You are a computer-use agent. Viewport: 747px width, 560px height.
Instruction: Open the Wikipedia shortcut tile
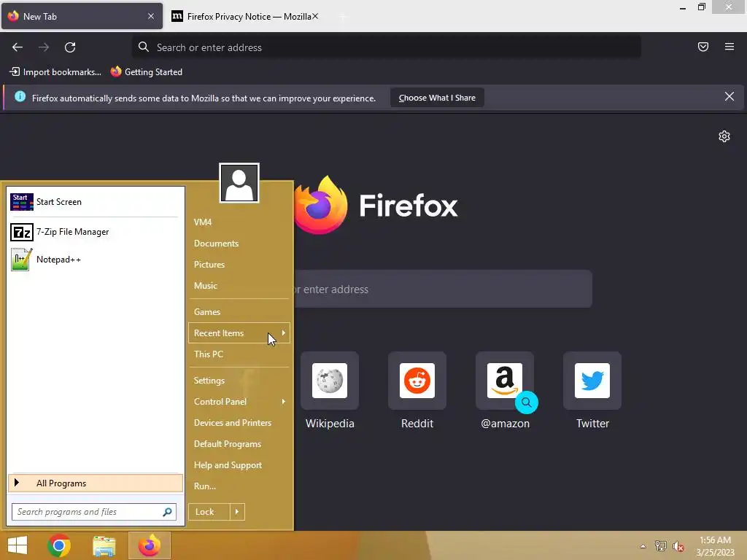click(329, 391)
